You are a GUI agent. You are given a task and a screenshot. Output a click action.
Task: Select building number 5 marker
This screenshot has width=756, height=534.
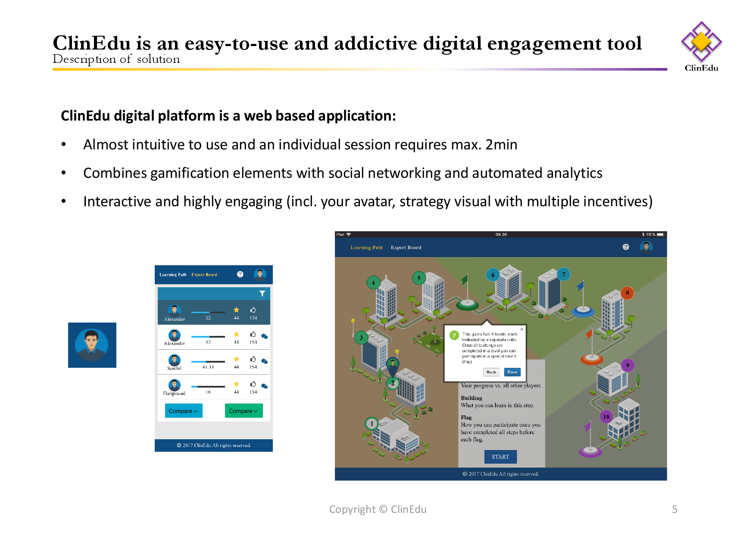419,278
